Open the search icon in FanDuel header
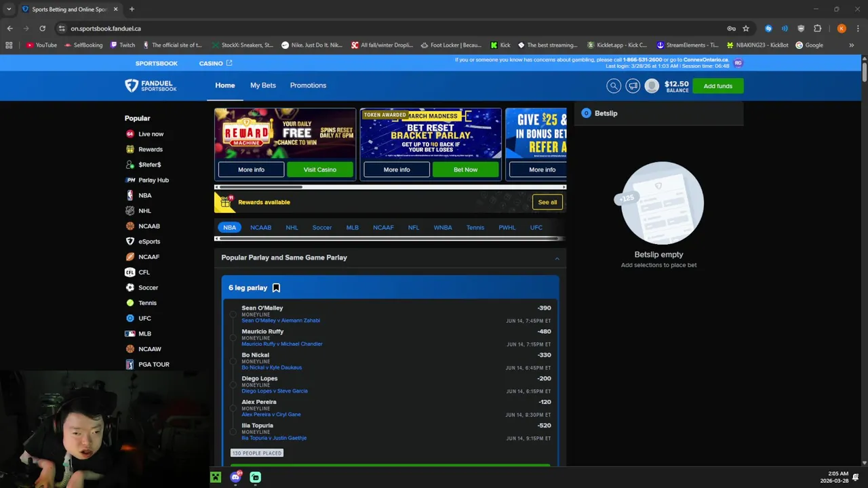This screenshot has width=868, height=488. (614, 86)
